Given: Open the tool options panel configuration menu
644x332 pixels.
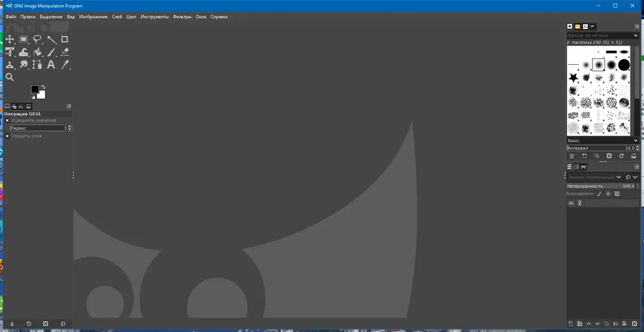Looking at the screenshot, I should [69, 106].
